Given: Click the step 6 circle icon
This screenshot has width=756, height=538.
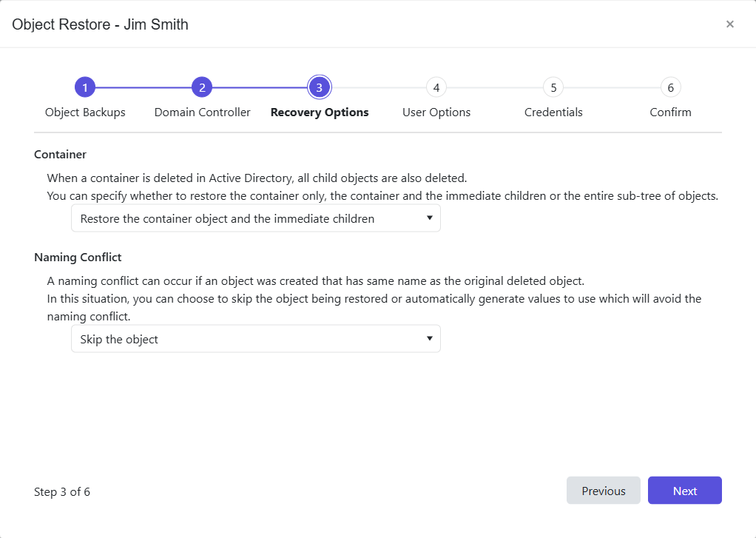Looking at the screenshot, I should 670,88.
